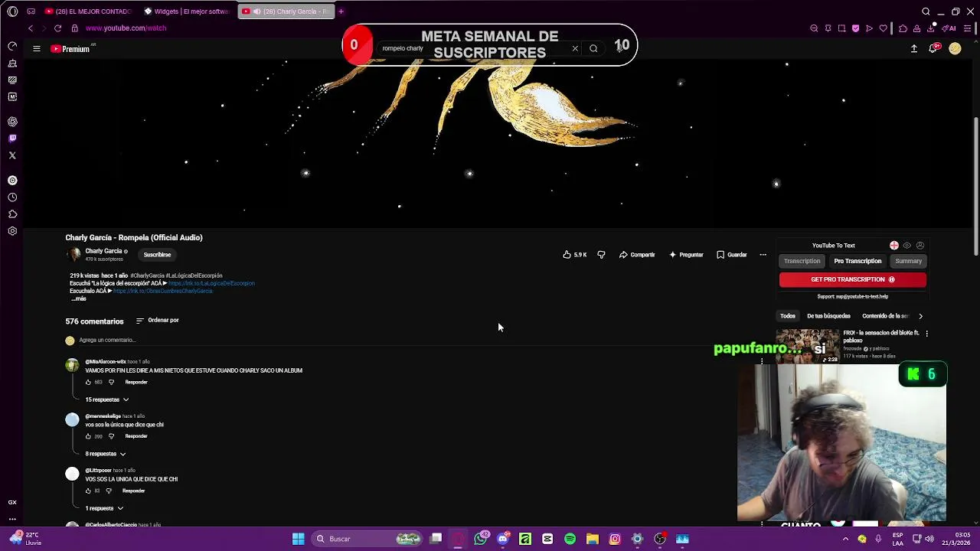Screen dimensions: 980x551
Task: Click the #CharlyGarcia hashtag
Action: [147, 275]
